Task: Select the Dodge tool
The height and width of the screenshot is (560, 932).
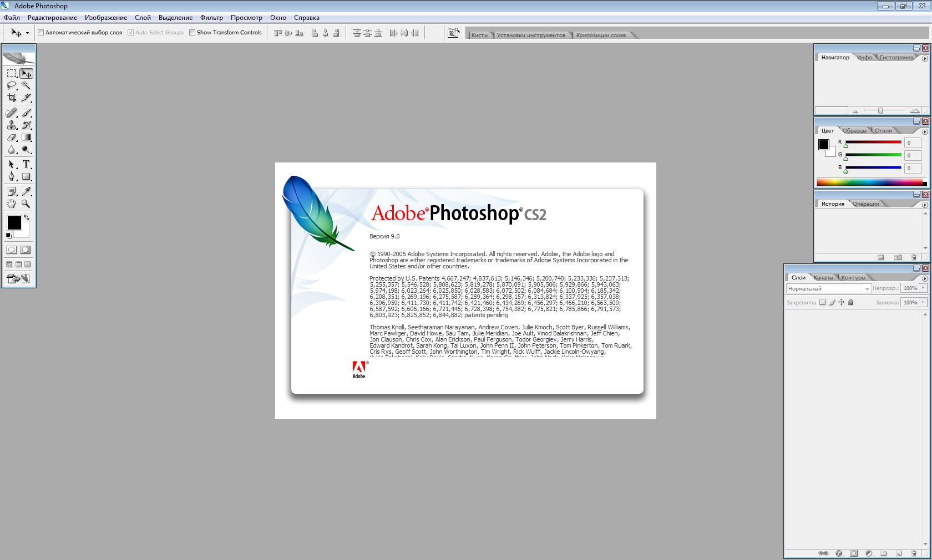Action: (x=26, y=149)
